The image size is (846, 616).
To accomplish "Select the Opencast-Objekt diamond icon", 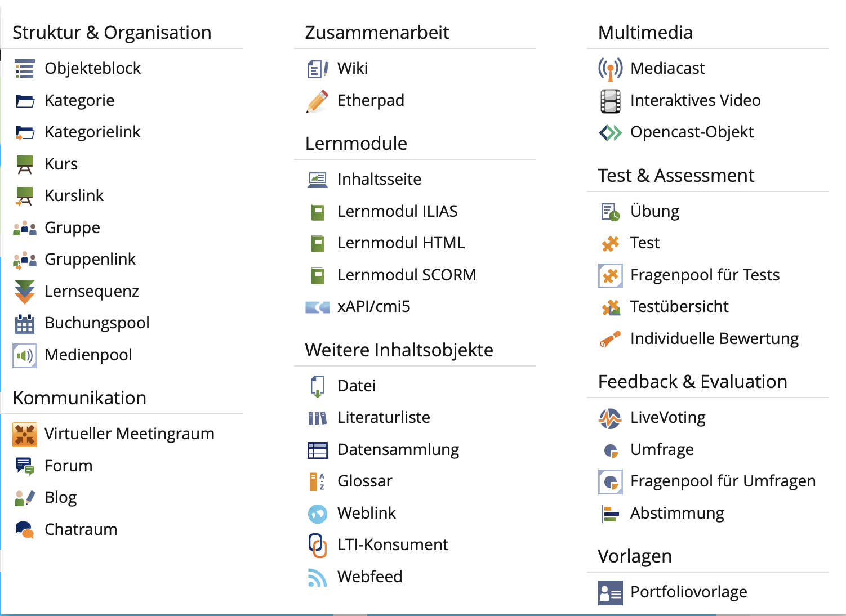I will (x=611, y=132).
